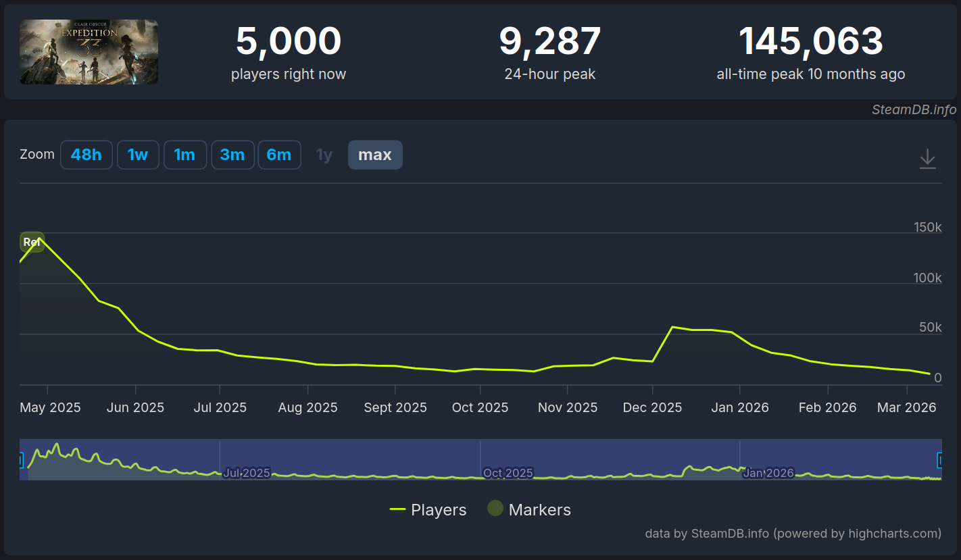961x560 pixels.
Task: Choose the 3m zoom option
Action: [x=232, y=155]
